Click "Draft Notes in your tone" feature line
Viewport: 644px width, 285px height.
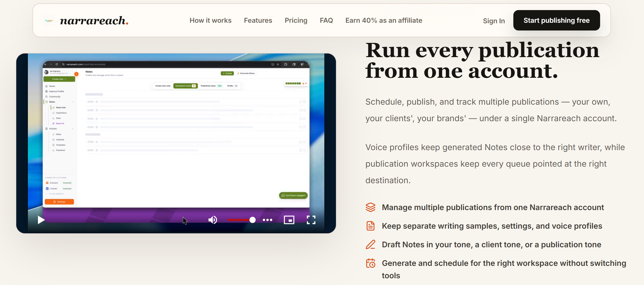491,244
